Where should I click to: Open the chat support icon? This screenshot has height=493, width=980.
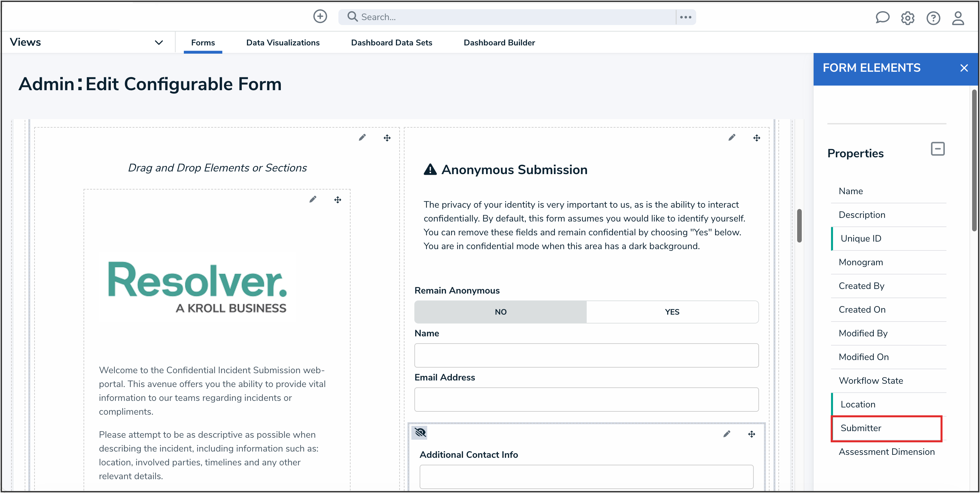tap(883, 17)
